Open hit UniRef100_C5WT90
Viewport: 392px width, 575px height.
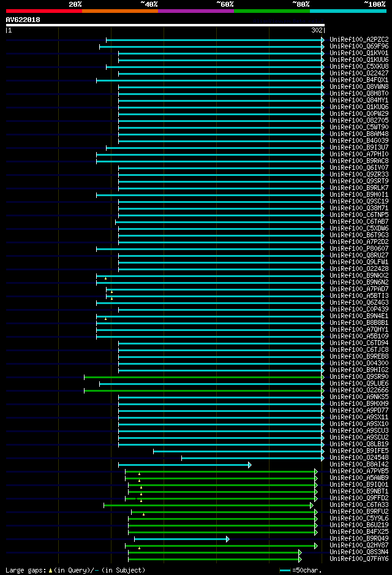(x=359, y=128)
